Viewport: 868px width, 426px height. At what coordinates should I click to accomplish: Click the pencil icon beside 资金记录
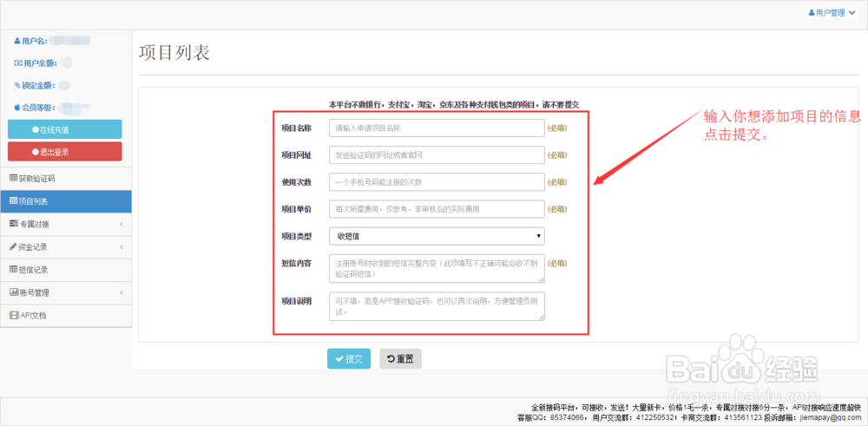point(13,246)
